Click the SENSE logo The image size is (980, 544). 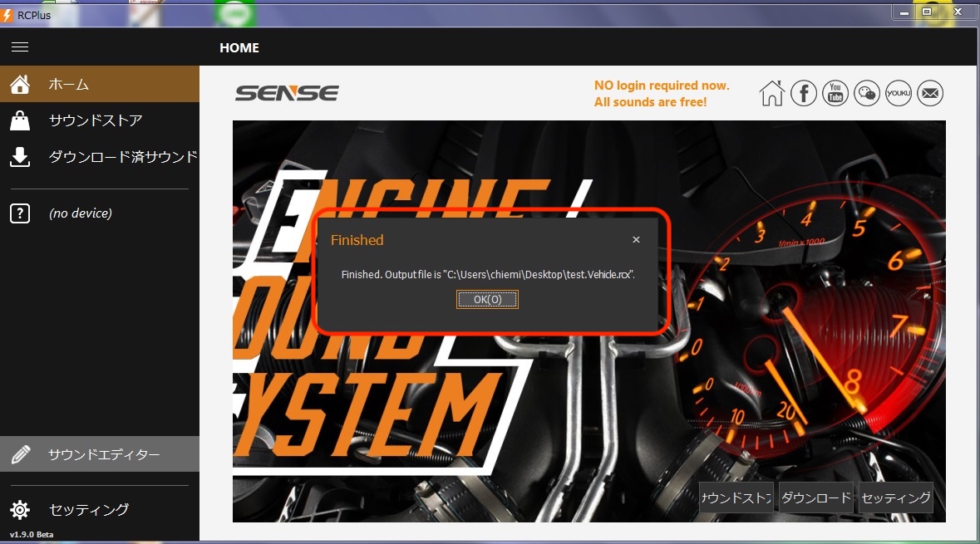(x=287, y=93)
